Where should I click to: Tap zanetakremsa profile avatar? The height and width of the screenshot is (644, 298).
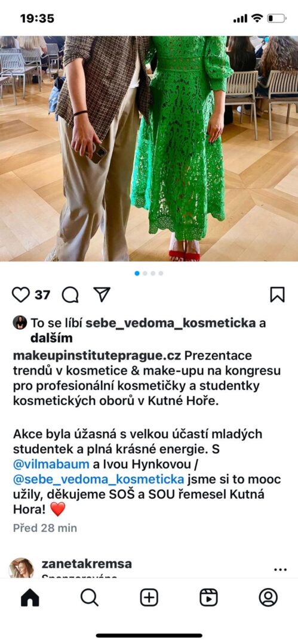[21, 568]
